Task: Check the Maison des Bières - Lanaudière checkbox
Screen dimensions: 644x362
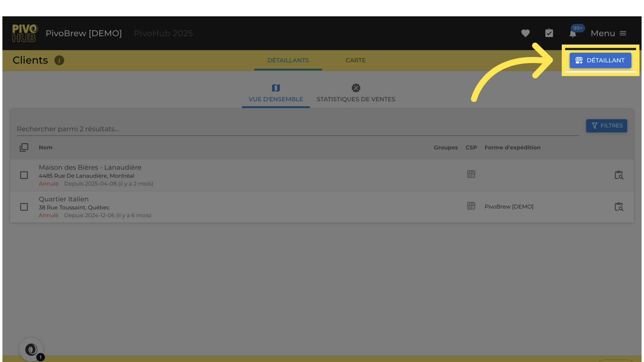Action: point(24,175)
